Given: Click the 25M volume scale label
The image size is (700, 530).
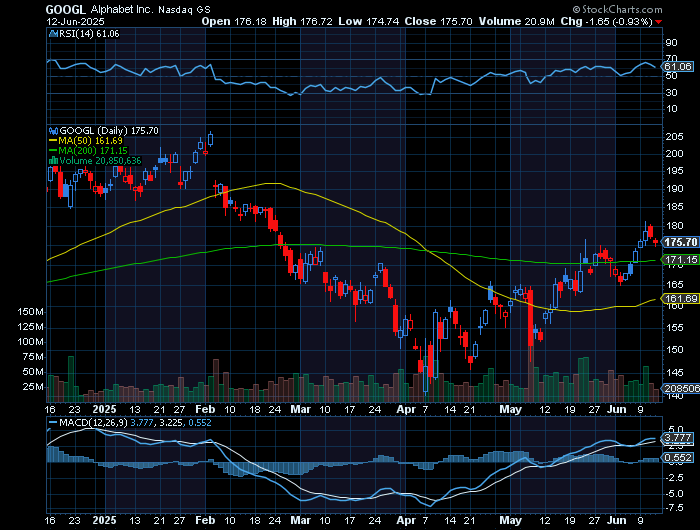Looking at the screenshot, I should tap(33, 387).
